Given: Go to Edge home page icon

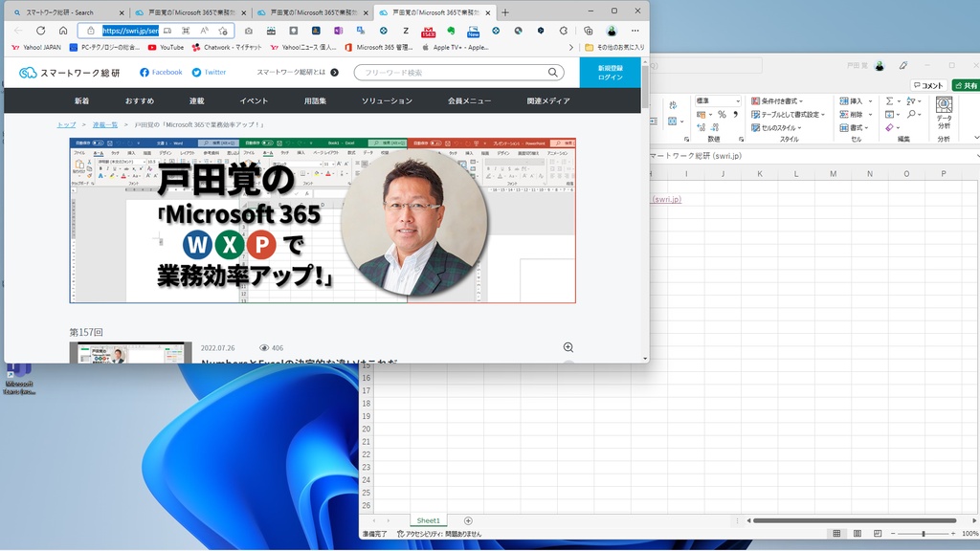Looking at the screenshot, I should coord(63,31).
